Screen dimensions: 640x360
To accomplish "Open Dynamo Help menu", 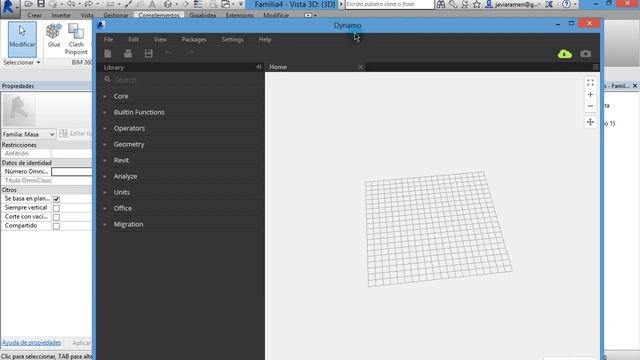I will pos(265,40).
